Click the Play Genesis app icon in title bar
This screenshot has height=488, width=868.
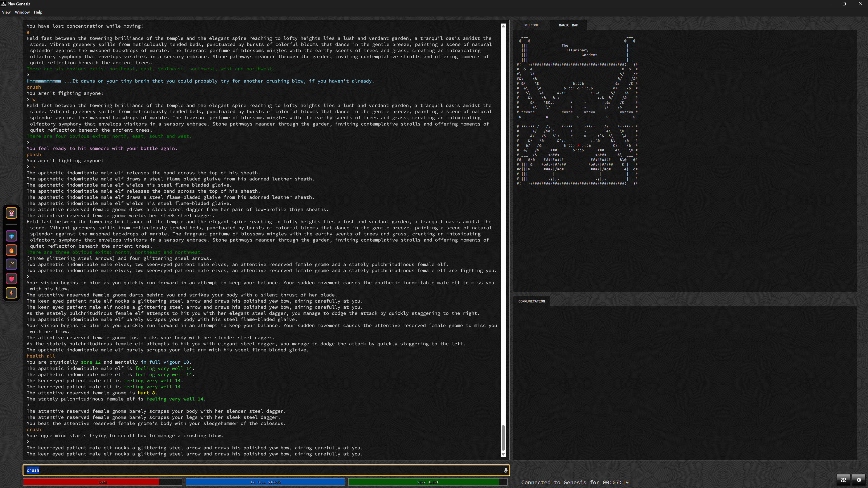(3, 4)
